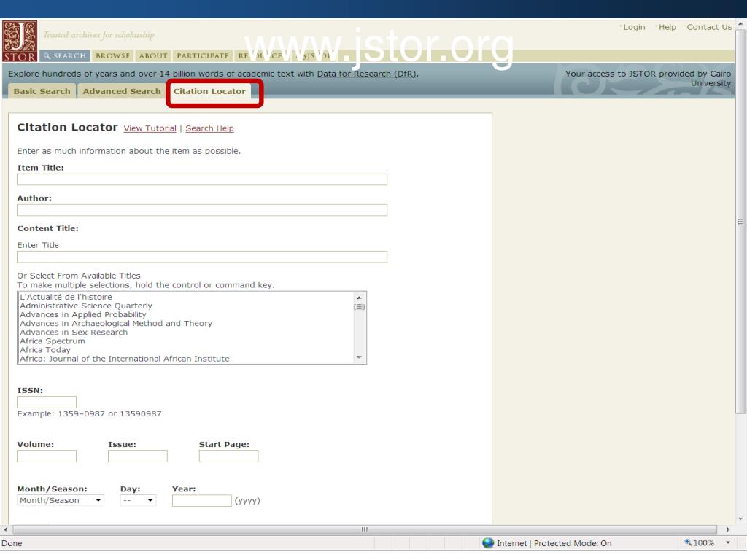This screenshot has height=560, width=747.
Task: Click the Protected Mode: On status
Action: click(573, 543)
